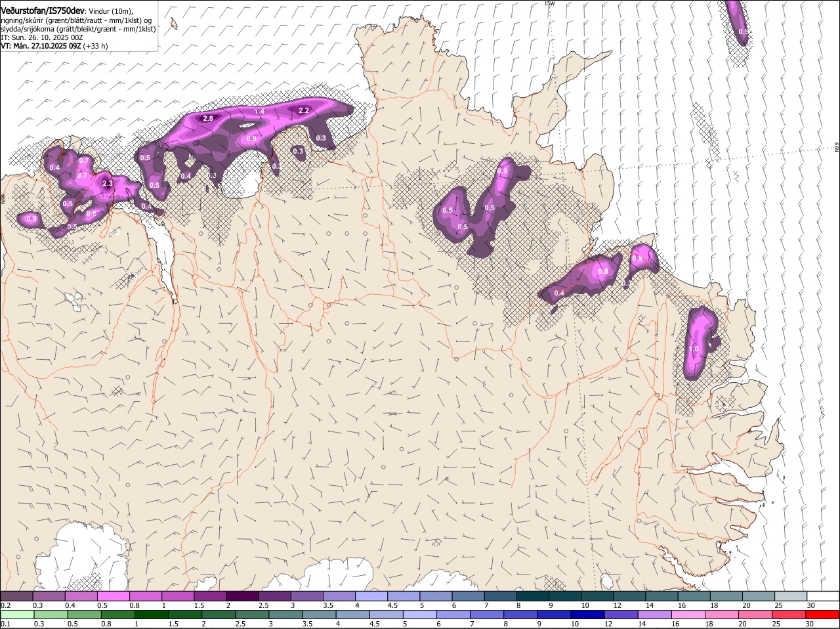Click the '2.8' snowfall value label
This screenshot has width=840, height=629.
[x=208, y=118]
